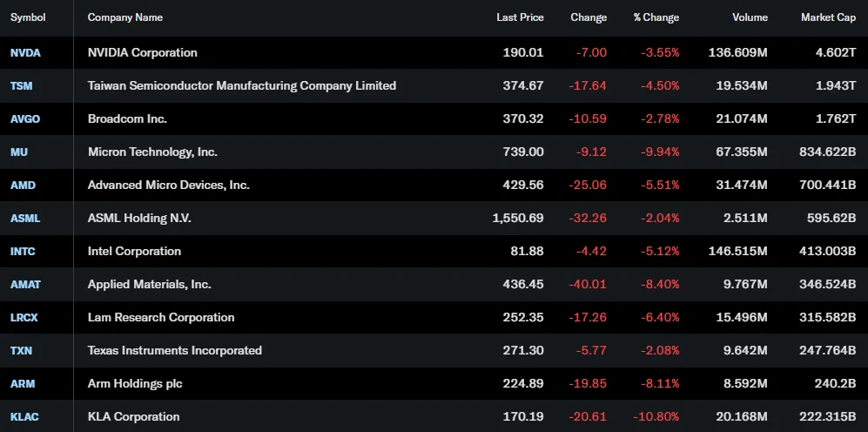Sort table by Company Name header
868x432 pixels.
[x=125, y=17]
